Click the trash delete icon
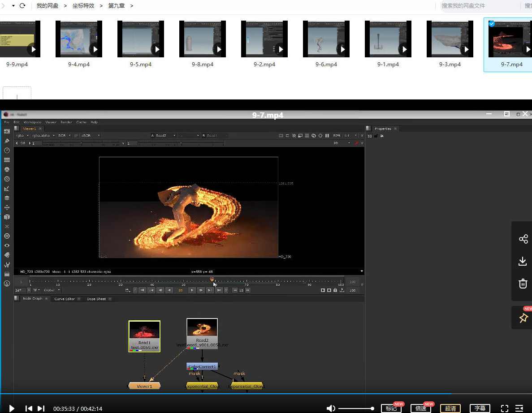This screenshot has width=532, height=413. [x=523, y=284]
